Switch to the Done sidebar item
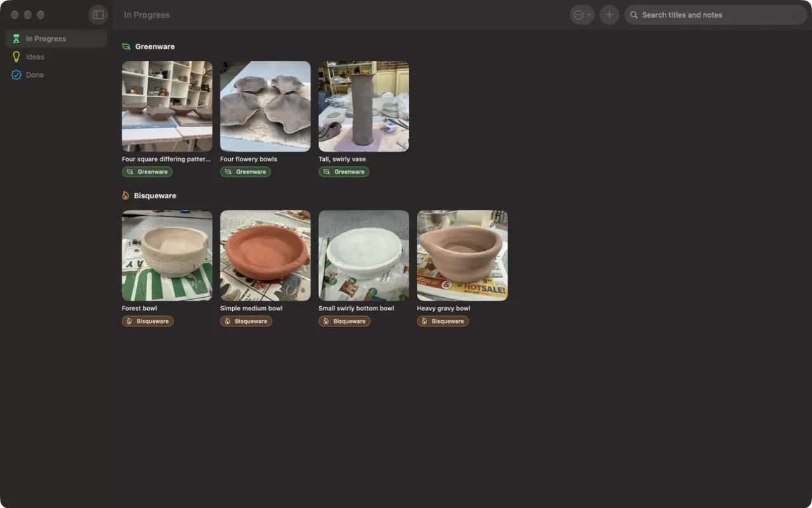Screen dimensions: 812x508 pyautogui.click(x=56, y=75)
